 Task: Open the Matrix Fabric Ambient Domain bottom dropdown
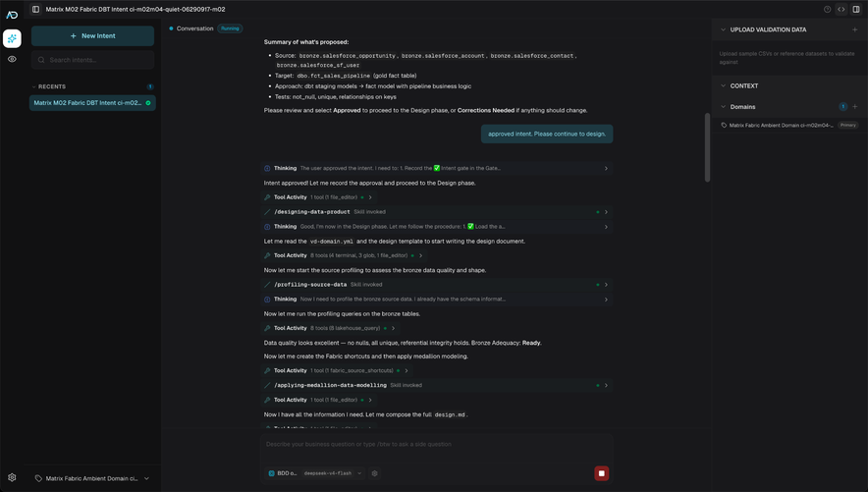(92, 478)
